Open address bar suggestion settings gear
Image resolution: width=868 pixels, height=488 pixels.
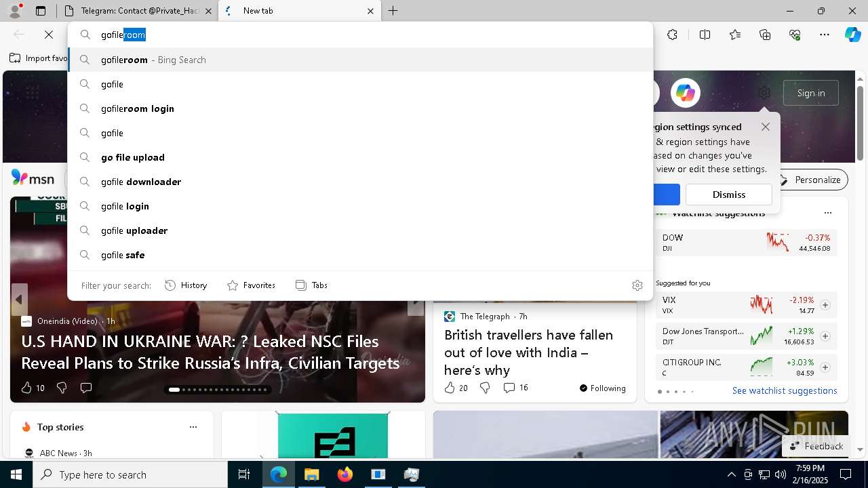(x=637, y=285)
